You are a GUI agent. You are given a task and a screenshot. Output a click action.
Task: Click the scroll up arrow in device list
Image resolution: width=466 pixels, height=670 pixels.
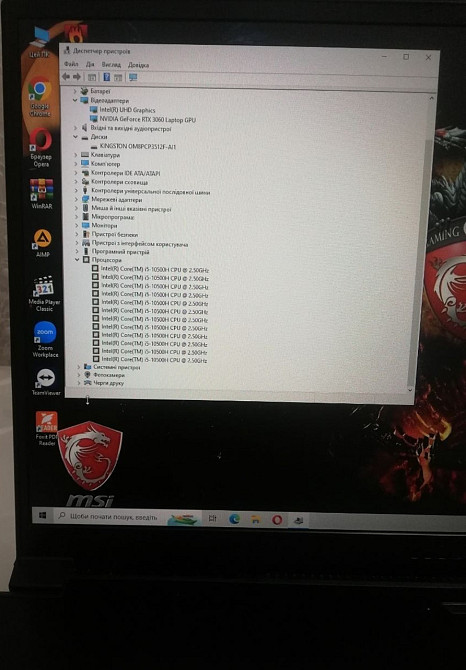point(431,98)
